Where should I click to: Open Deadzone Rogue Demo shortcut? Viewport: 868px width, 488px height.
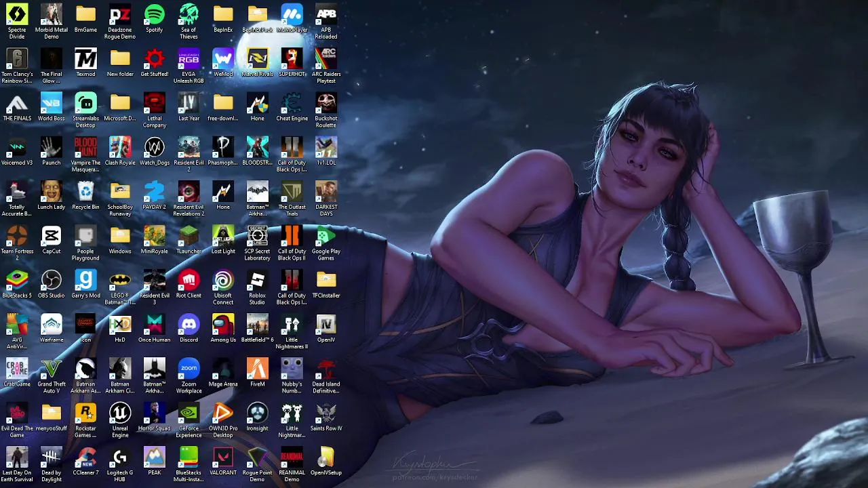point(120,14)
